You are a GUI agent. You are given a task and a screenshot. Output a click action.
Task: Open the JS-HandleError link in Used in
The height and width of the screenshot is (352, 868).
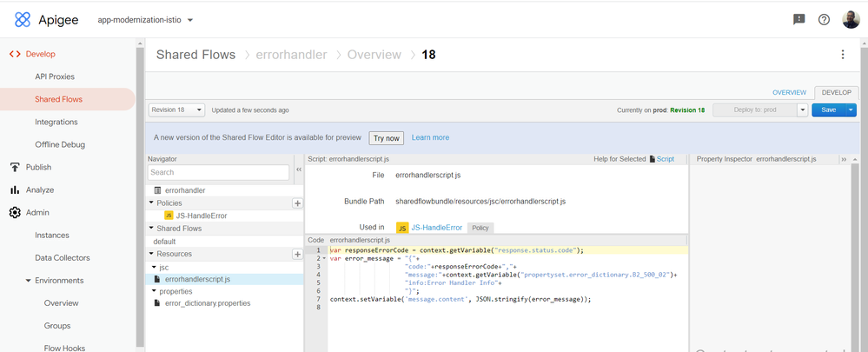(437, 228)
